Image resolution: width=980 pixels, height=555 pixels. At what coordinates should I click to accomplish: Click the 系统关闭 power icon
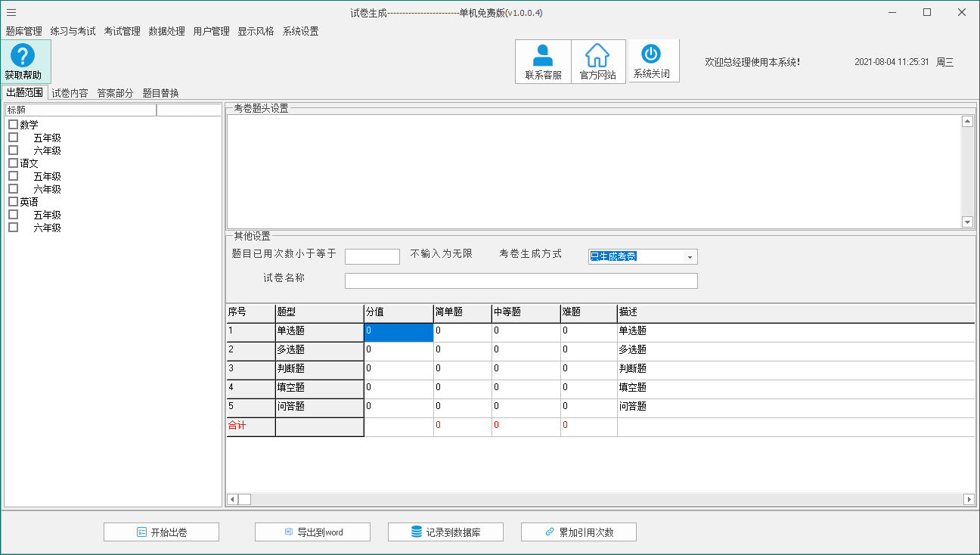(653, 54)
